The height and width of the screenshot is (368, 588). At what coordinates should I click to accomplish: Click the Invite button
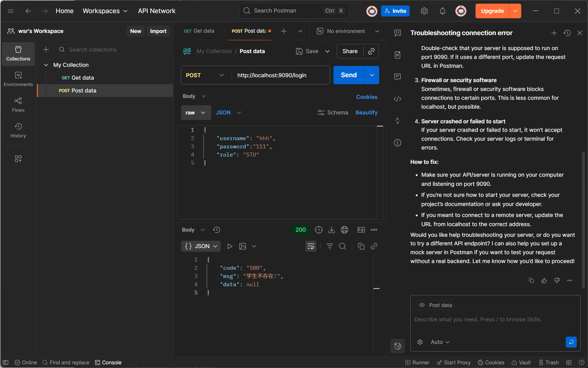[x=395, y=11]
